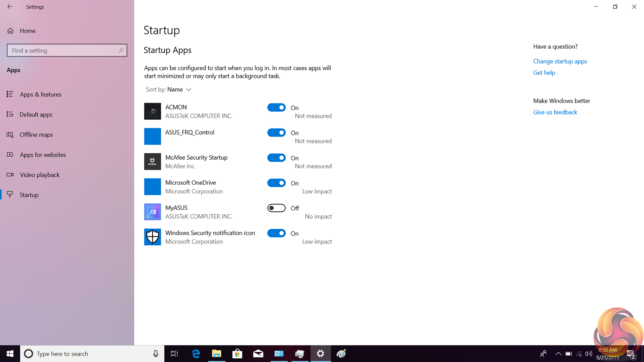Disable ASUS_FRQ_Control startup toggle

pyautogui.click(x=277, y=133)
